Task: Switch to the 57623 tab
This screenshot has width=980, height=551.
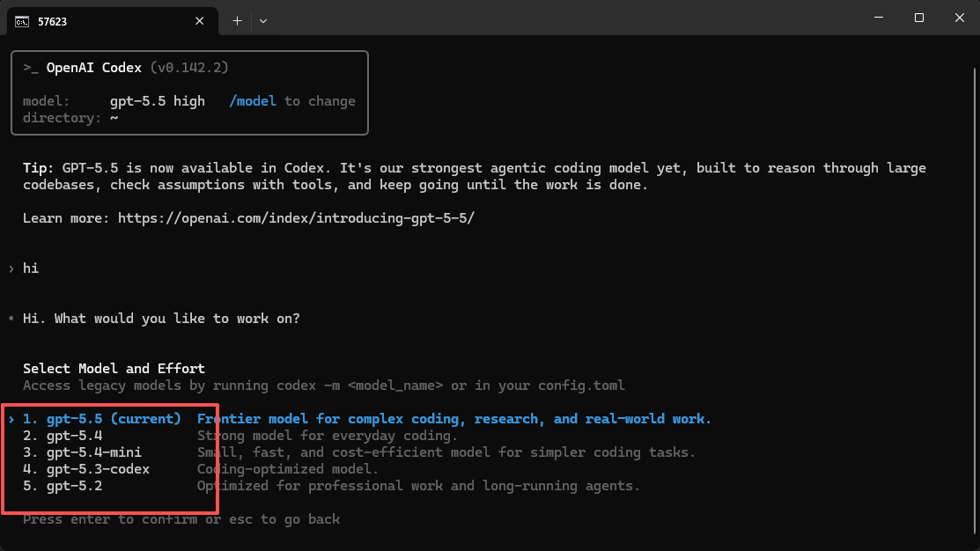Action: coord(113,21)
